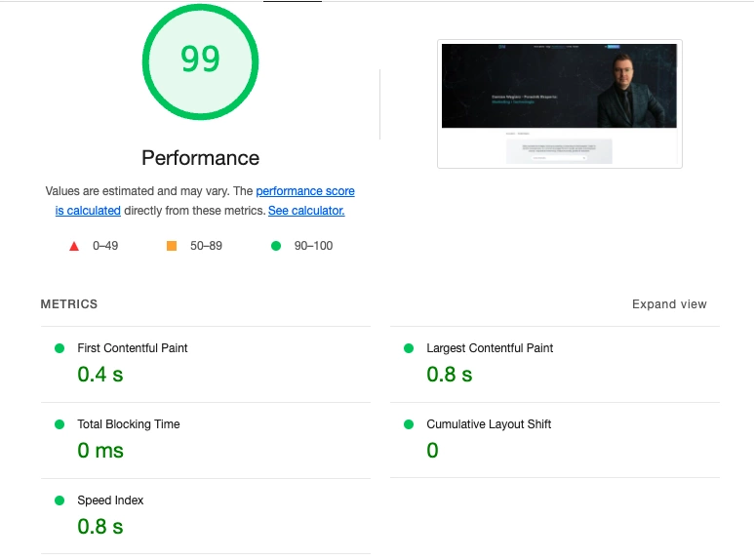Screen dimensions: 754x560
Task: Click the green 99 performance score gauge
Action: point(200,60)
